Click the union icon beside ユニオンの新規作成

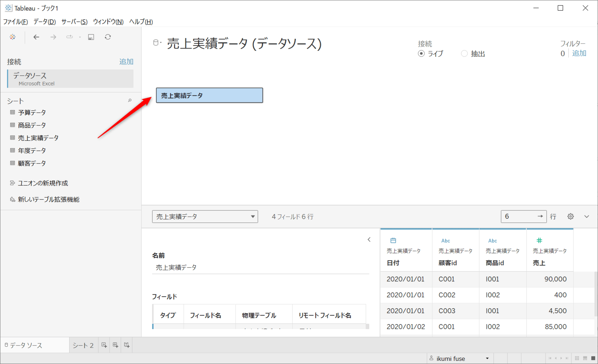click(x=13, y=183)
